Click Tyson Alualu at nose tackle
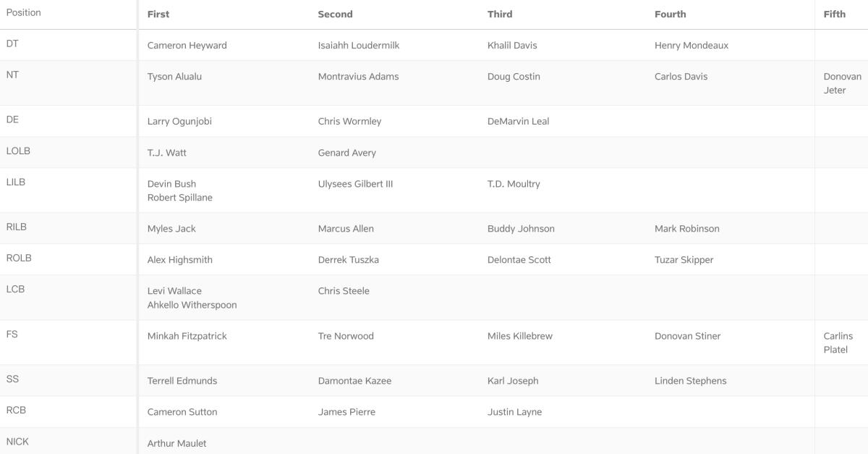 [x=174, y=76]
